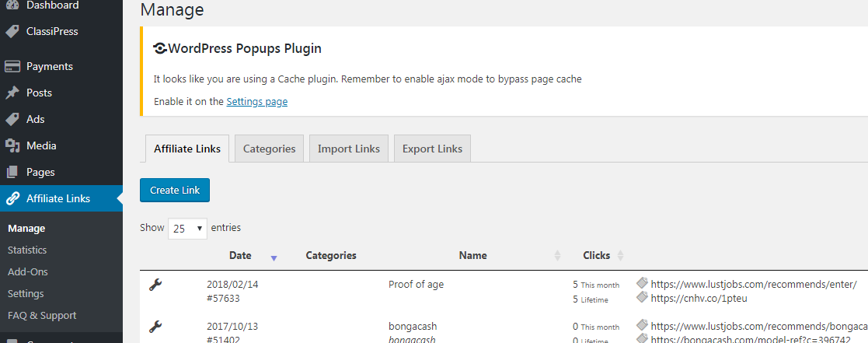The height and width of the screenshot is (343, 868).
Task: Click the Payments card icon in sidebar
Action: 12,67
